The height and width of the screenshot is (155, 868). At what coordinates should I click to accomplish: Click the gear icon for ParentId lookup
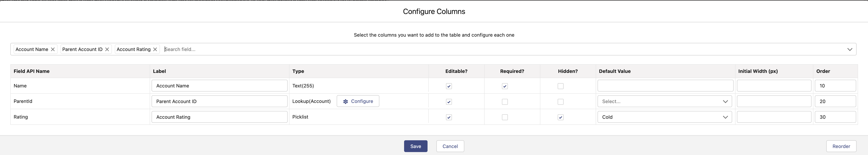pyautogui.click(x=345, y=102)
